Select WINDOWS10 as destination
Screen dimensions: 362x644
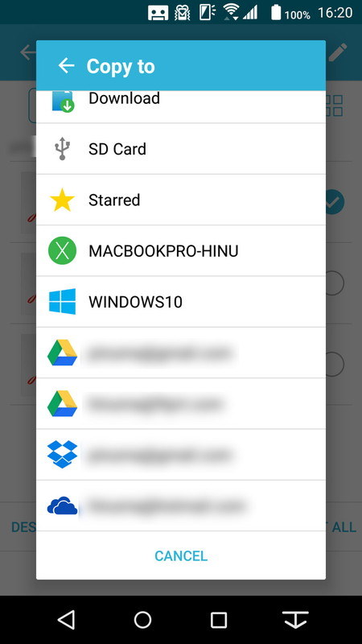[181, 301]
